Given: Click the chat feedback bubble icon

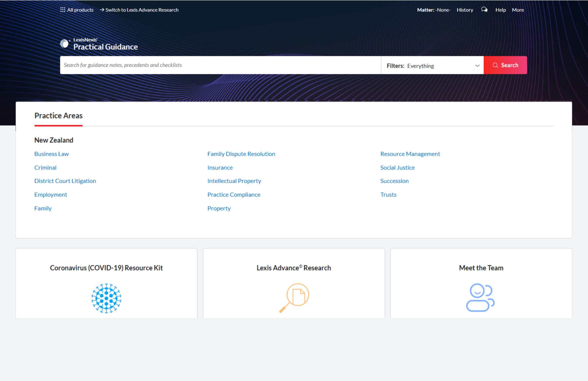Looking at the screenshot, I should coord(484,10).
